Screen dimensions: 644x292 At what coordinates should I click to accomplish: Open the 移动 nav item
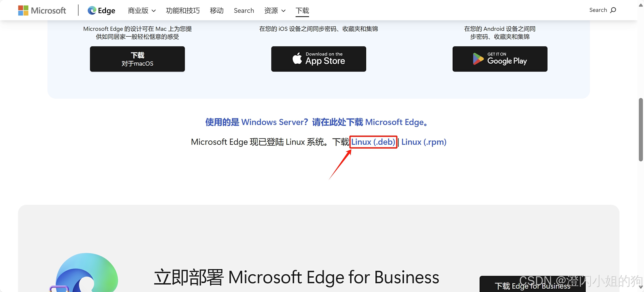tap(216, 11)
